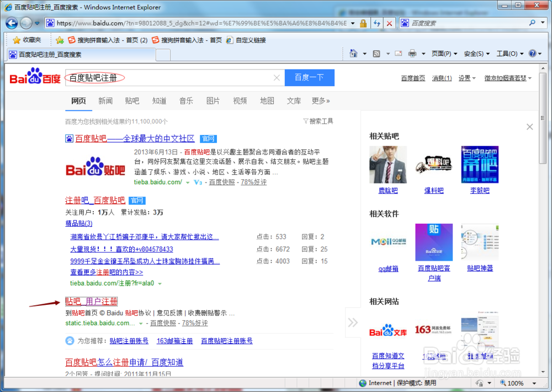Open the 安全(S) menu
Image resolution: width=552 pixels, height=392 pixels.
tap(477, 53)
